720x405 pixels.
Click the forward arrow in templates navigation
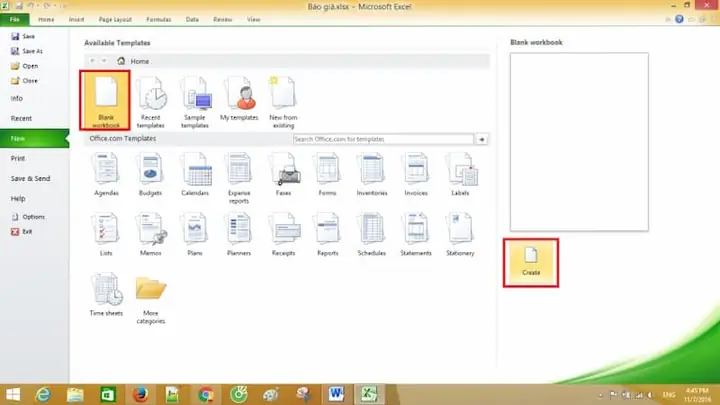coord(104,61)
